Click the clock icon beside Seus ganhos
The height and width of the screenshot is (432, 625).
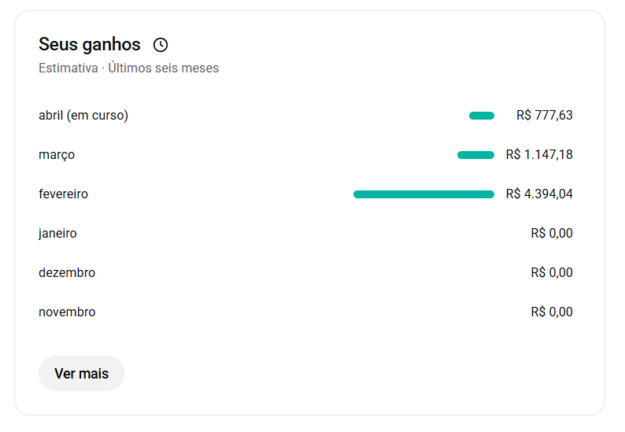pyautogui.click(x=161, y=45)
